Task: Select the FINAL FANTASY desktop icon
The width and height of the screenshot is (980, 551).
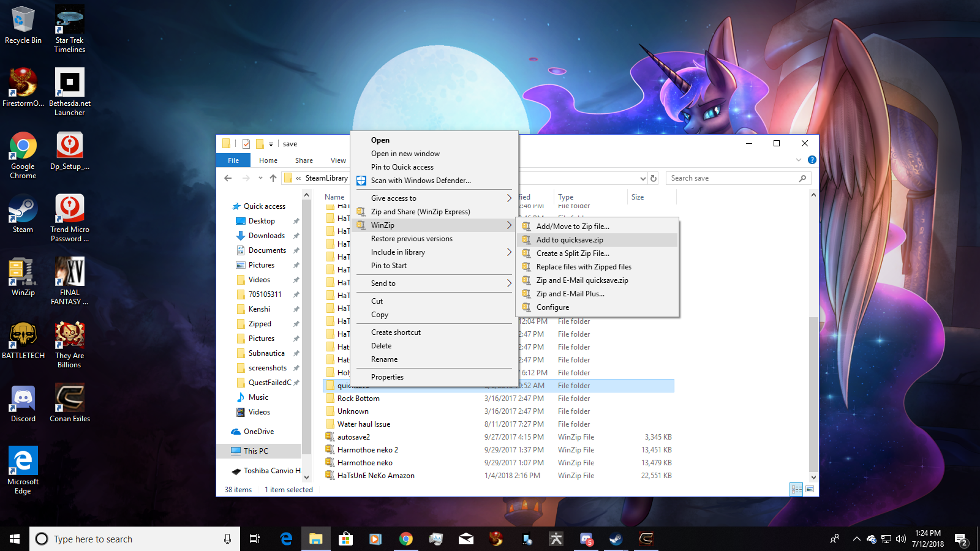Action: tap(70, 281)
